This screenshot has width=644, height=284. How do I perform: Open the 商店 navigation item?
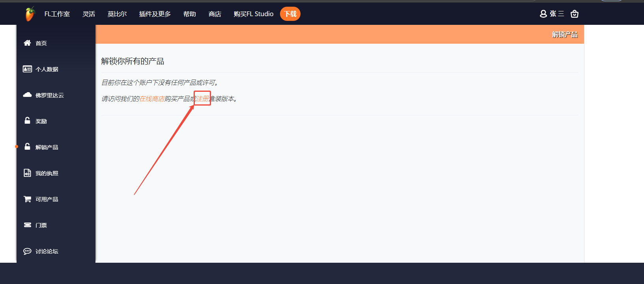(x=215, y=14)
